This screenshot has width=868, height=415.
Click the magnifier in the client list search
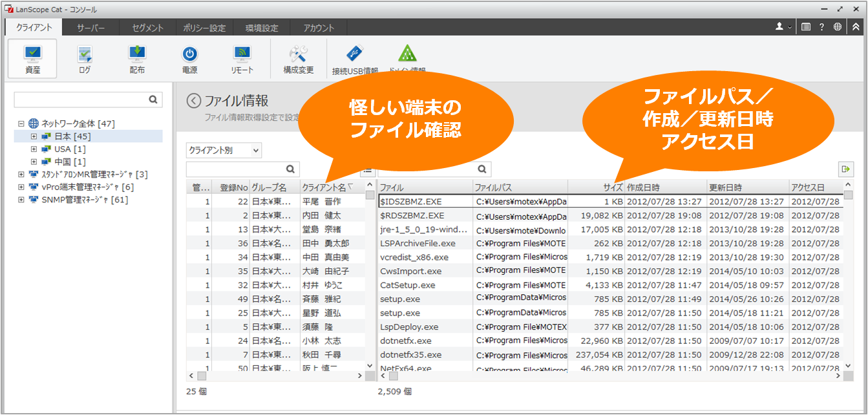(x=291, y=169)
